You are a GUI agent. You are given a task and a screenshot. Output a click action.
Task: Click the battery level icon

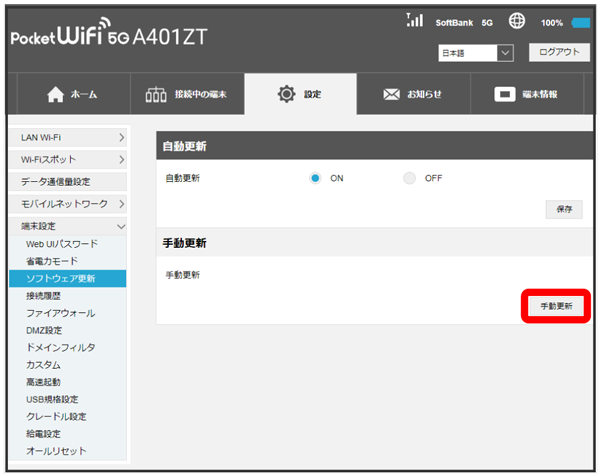(x=578, y=22)
